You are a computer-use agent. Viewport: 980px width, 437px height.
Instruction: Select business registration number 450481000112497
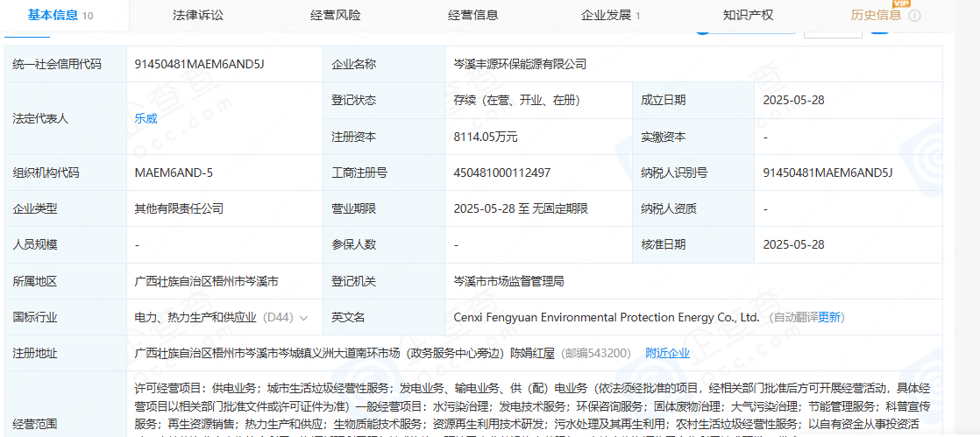(502, 173)
